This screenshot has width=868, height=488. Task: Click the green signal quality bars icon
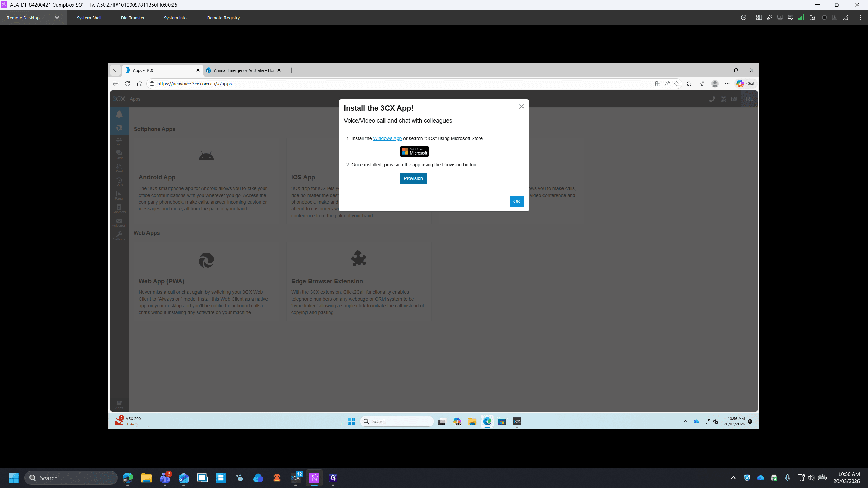click(801, 17)
